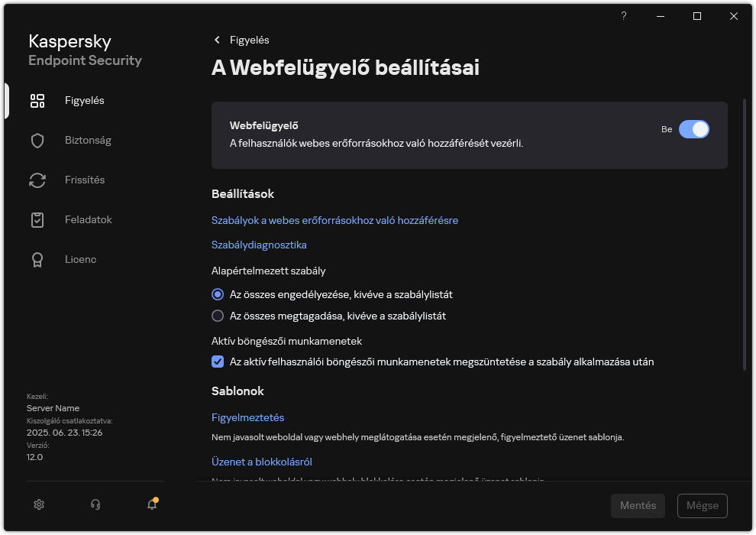The image size is (756, 535).
Task: Open help with the question mark icon
Action: [x=623, y=16]
